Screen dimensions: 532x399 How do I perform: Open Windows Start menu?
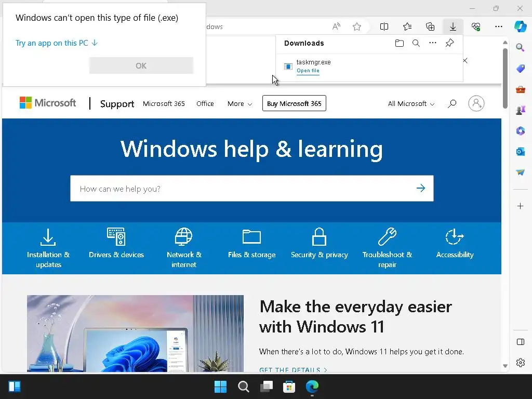tap(220, 387)
